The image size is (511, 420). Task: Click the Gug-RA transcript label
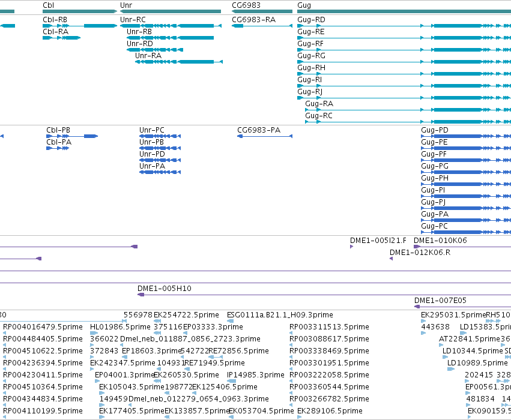(319, 104)
